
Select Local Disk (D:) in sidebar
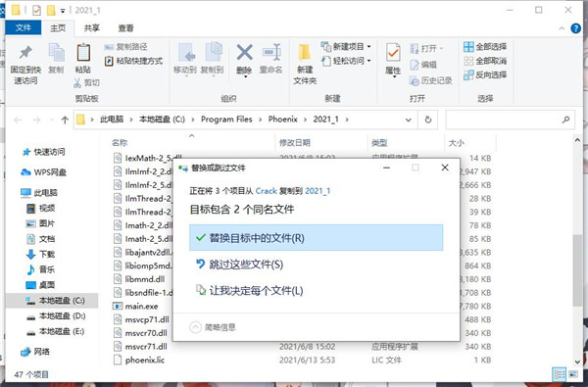[x=56, y=316]
